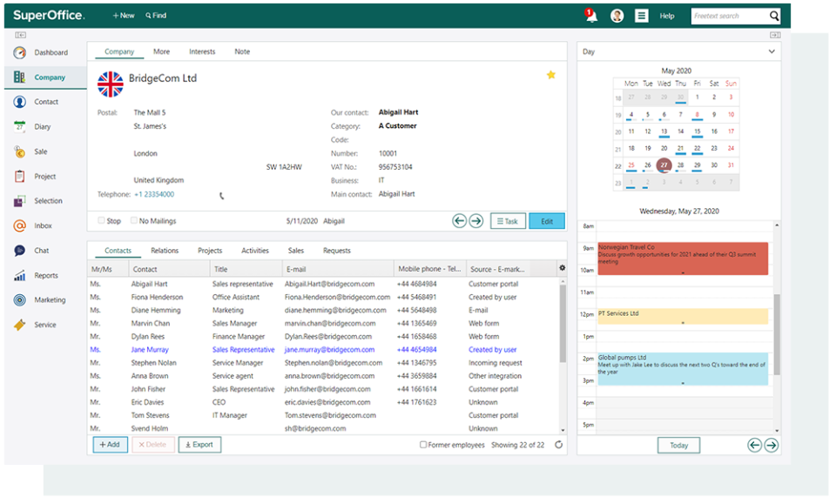Click the Delete button
This screenshot has width=836, height=504.
pos(153,444)
